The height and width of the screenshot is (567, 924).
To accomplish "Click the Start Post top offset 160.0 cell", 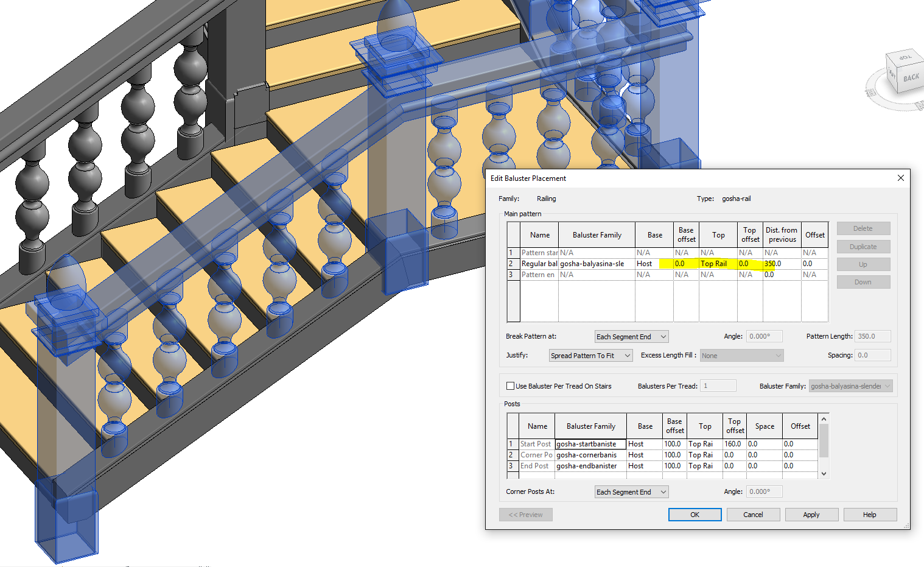I will tap(733, 444).
